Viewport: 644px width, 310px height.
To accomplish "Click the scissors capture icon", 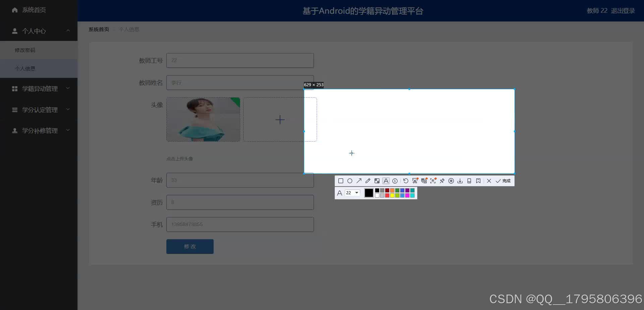I will pos(415,181).
